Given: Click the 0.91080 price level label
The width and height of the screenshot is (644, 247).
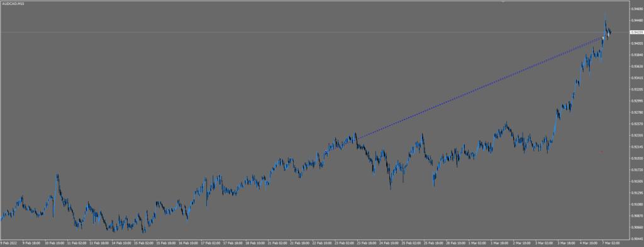Looking at the screenshot, I should (x=638, y=204).
